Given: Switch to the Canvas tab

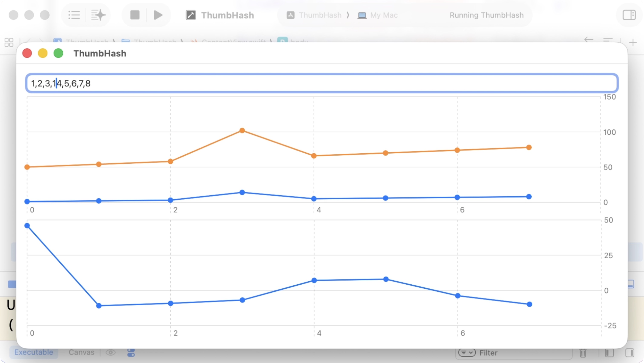Looking at the screenshot, I should pos(82,352).
